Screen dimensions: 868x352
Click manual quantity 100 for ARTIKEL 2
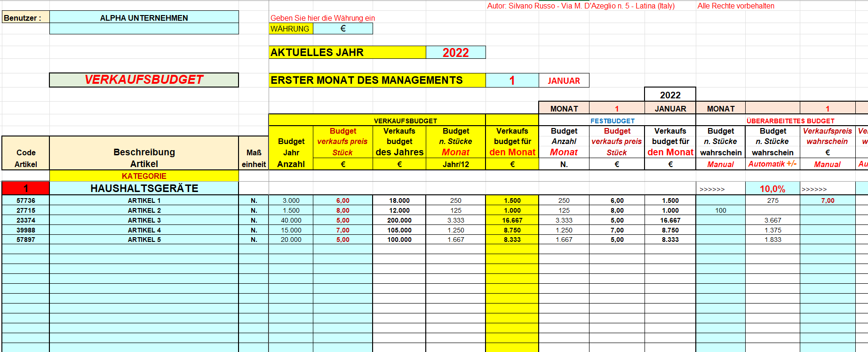tap(721, 210)
